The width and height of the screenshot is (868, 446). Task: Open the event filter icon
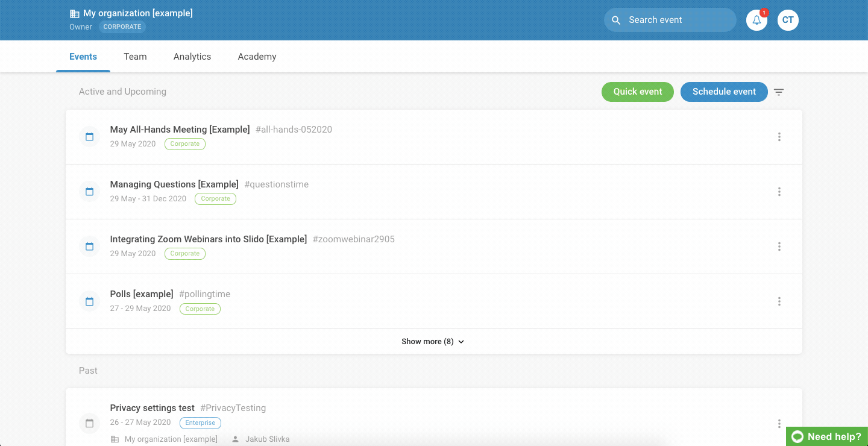(779, 92)
